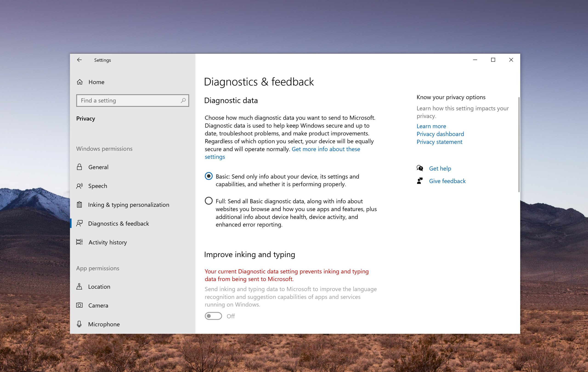Click the Find a setting search box
This screenshot has height=372, width=588.
click(133, 100)
